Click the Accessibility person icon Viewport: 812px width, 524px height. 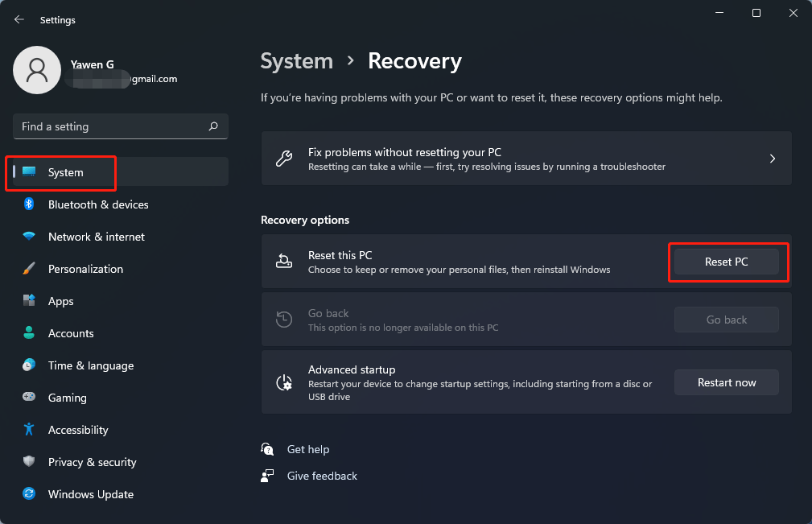tap(29, 430)
